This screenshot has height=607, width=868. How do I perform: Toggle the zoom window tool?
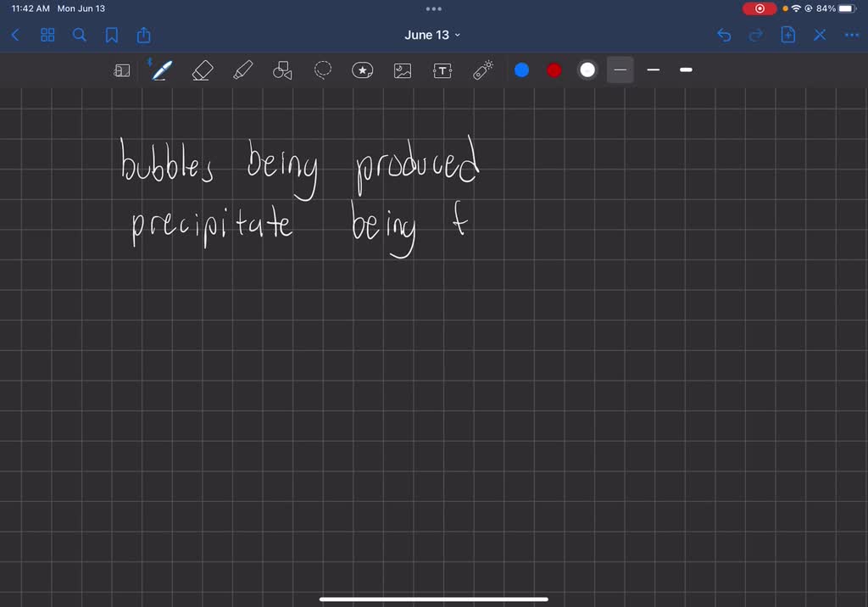tap(122, 70)
